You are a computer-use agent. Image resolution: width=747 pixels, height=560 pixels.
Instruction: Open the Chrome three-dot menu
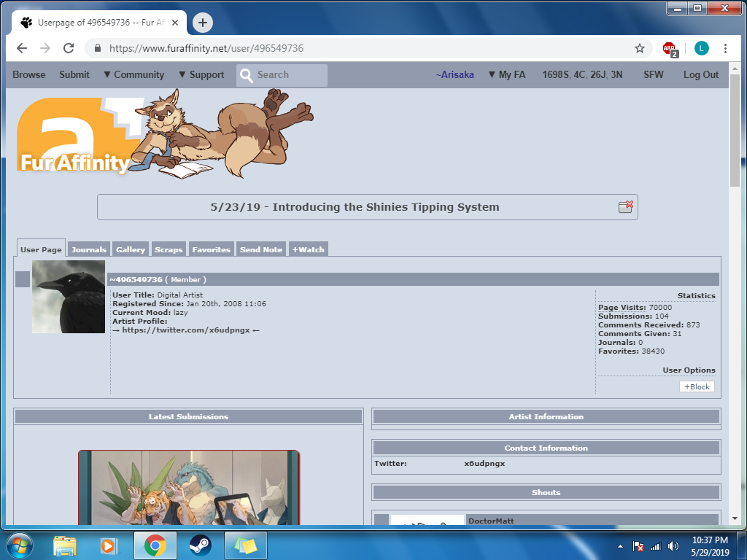725,49
